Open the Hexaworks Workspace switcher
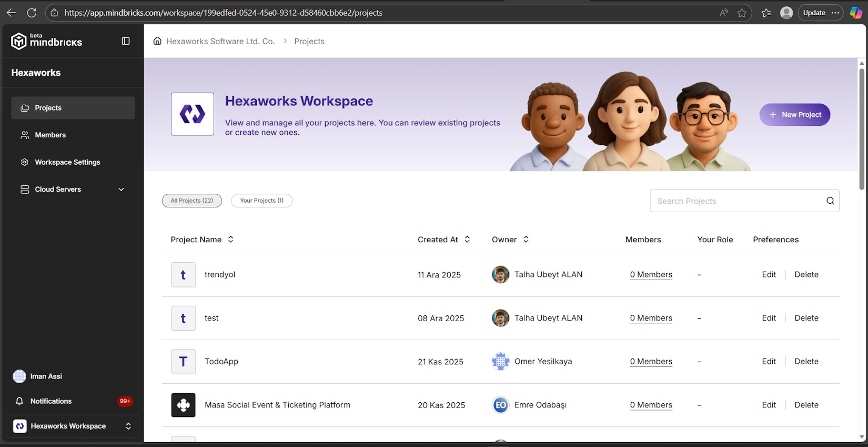This screenshot has width=868, height=447. pos(73,426)
